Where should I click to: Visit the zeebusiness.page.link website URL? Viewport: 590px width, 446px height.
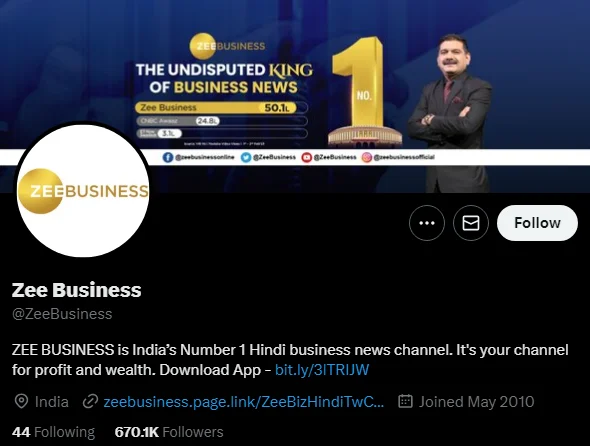[243, 402]
